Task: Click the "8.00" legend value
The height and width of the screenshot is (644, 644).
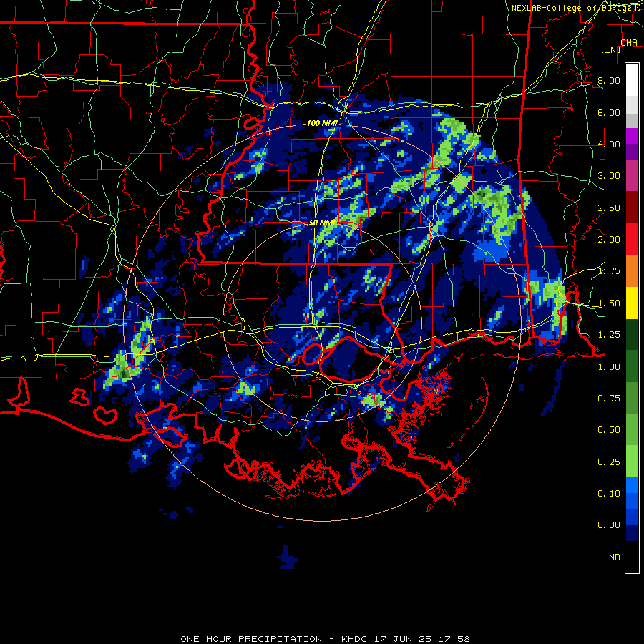Action: (x=609, y=80)
